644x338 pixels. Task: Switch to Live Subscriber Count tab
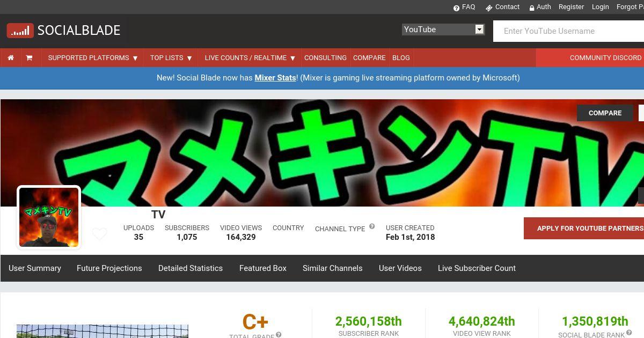[x=477, y=268]
